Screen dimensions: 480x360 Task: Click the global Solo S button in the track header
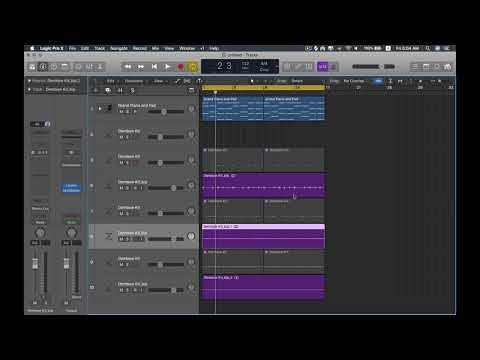click(132, 90)
